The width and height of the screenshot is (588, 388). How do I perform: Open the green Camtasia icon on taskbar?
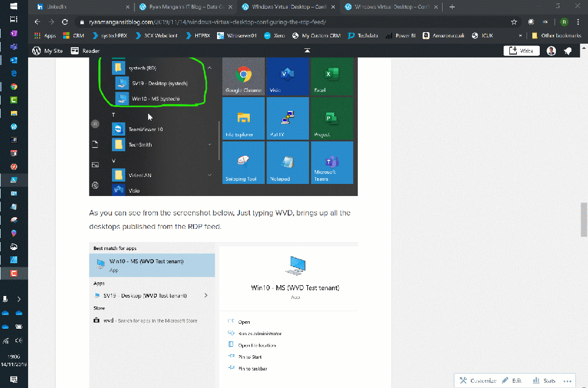point(14,100)
